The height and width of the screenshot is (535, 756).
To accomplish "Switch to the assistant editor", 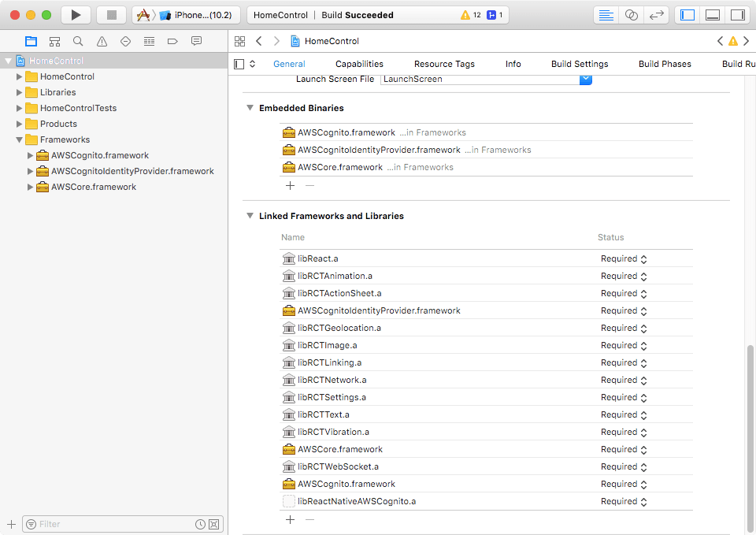I will (631, 15).
